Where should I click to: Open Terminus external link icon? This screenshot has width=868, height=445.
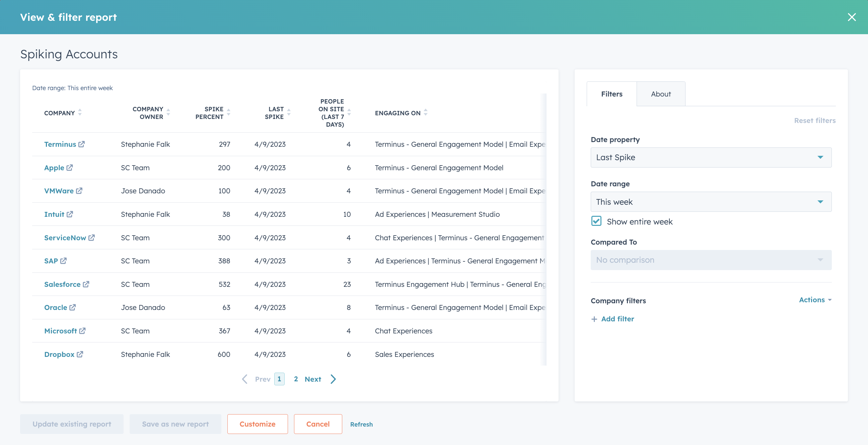coord(82,144)
